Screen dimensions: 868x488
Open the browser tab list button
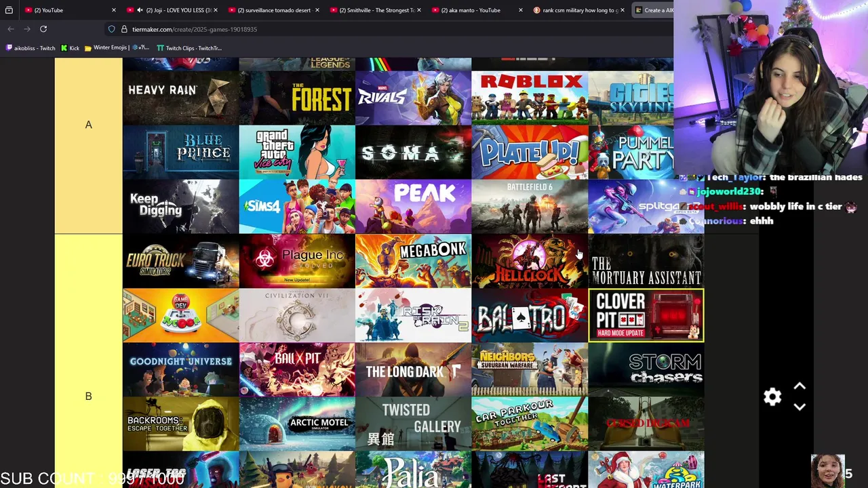point(9,10)
